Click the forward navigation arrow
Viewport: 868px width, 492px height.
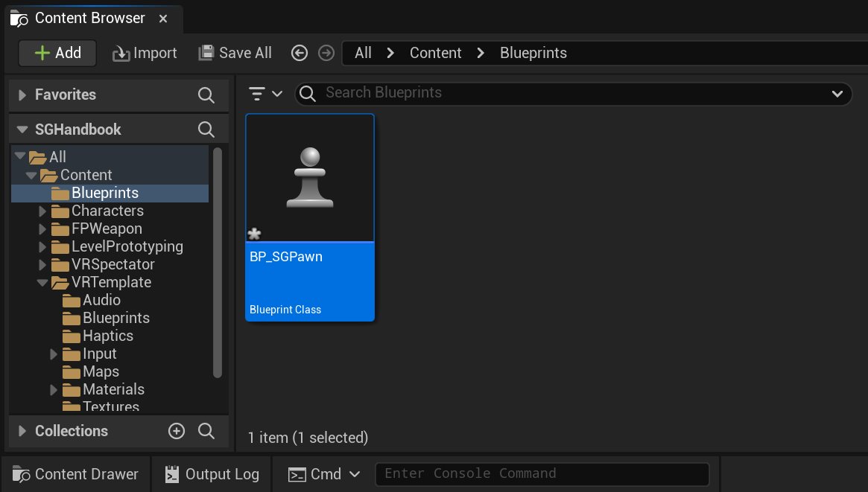click(326, 53)
